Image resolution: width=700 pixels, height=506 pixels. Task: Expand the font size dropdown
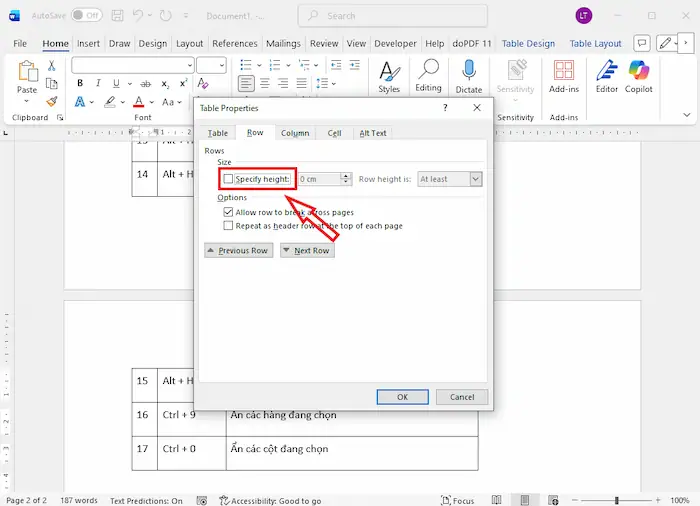222,65
